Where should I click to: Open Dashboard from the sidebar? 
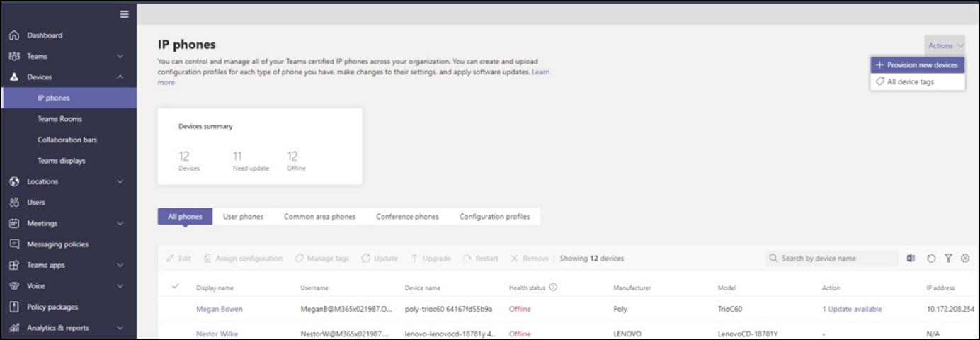coord(45,35)
